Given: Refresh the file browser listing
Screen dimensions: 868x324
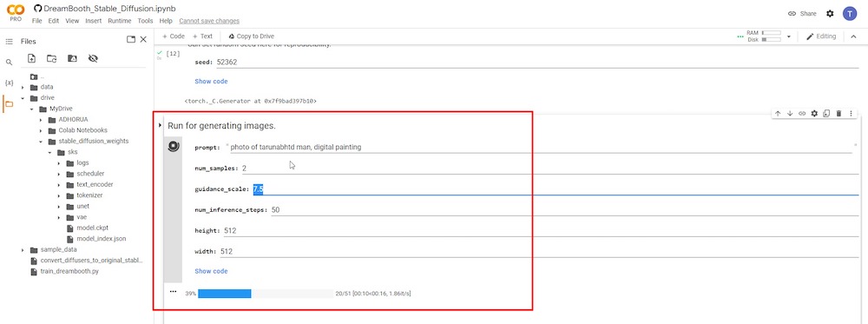Looking at the screenshot, I should coord(51,58).
